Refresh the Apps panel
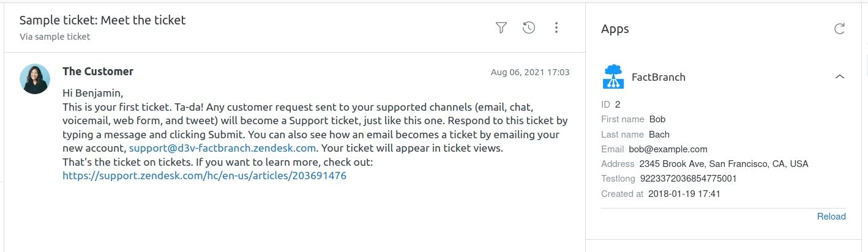Viewport: 868px width, 252px height. tap(840, 29)
